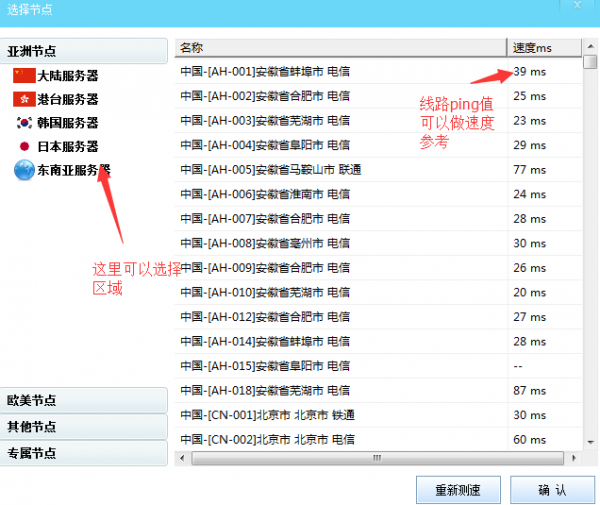This screenshot has height=505, width=600.
Task: Click the globe icon for 东南亚服务器
Action: [x=23, y=170]
